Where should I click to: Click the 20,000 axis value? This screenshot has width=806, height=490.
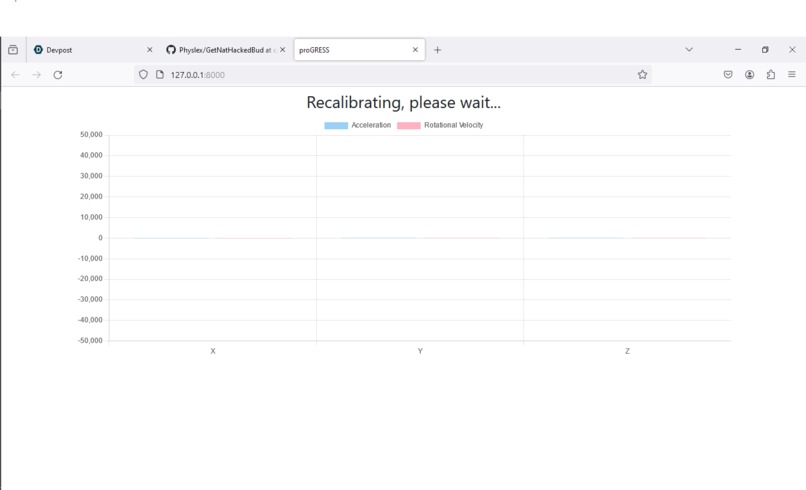(x=91, y=196)
